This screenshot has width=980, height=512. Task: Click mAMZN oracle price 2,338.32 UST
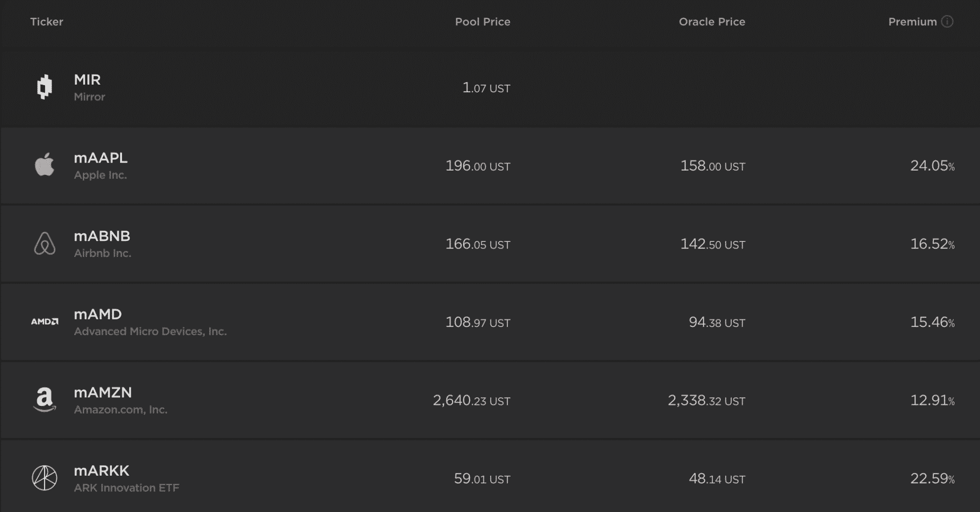[x=706, y=401]
